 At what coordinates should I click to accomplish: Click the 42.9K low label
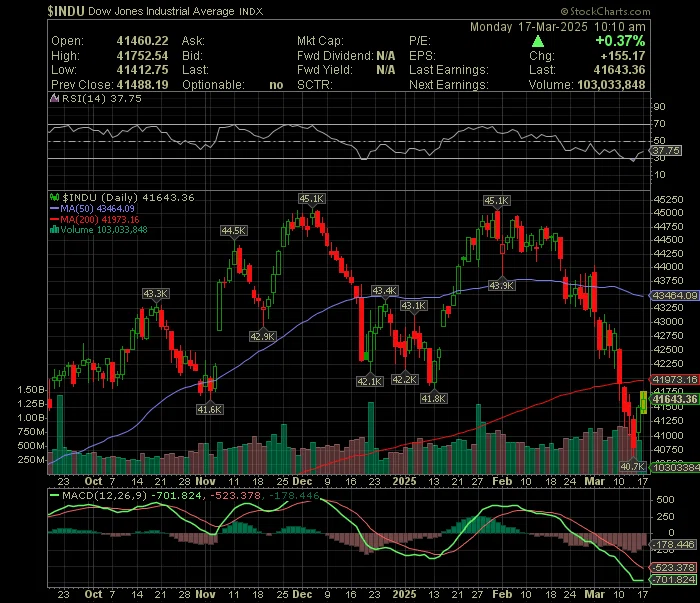tap(262, 337)
